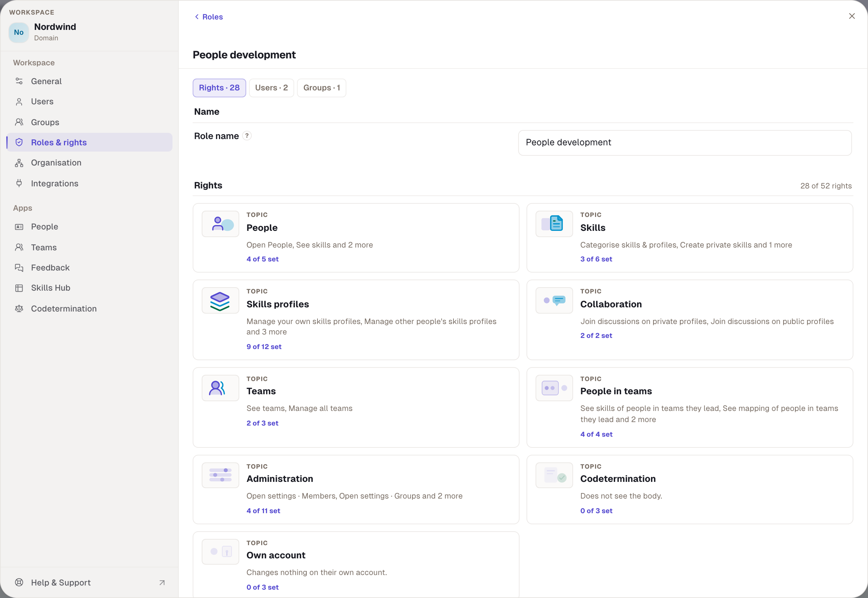Click the Organisation hierarchy icon
Image resolution: width=868 pixels, height=598 pixels.
(19, 163)
